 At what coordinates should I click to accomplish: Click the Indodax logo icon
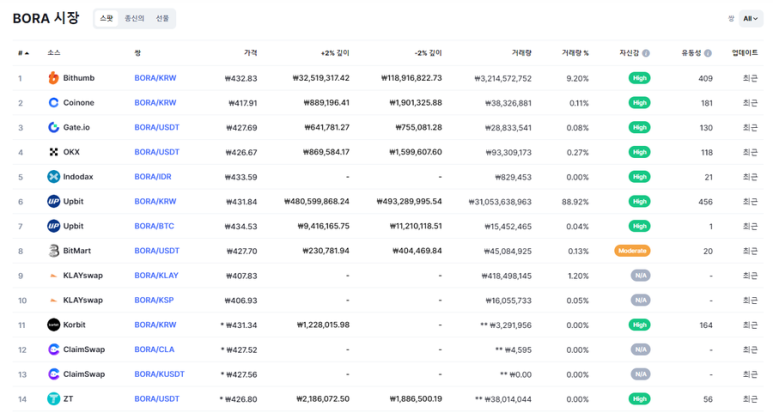tap(53, 176)
